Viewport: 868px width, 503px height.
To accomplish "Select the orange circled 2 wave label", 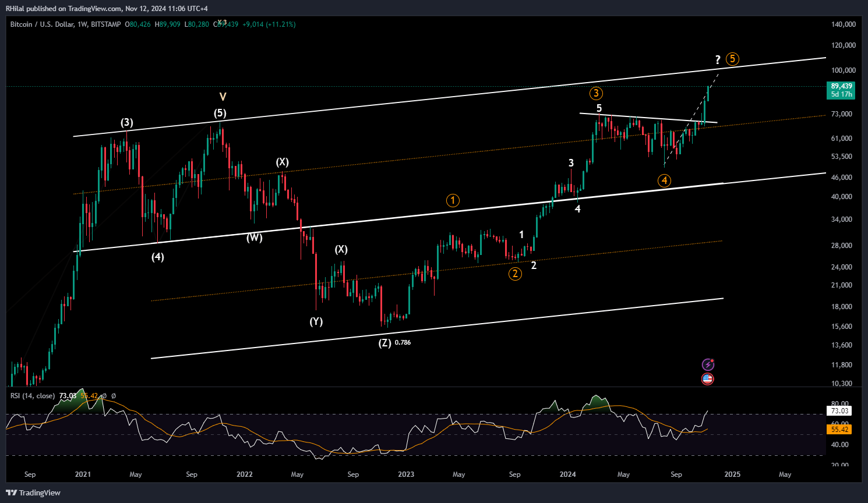I will [x=515, y=274].
